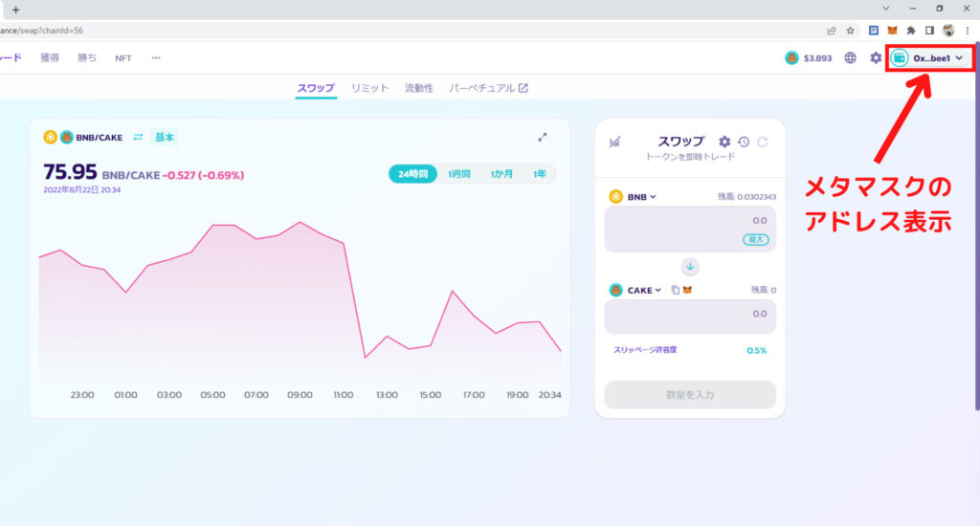Switch to the 流動性 tab
The image size is (980, 526).
[x=419, y=88]
